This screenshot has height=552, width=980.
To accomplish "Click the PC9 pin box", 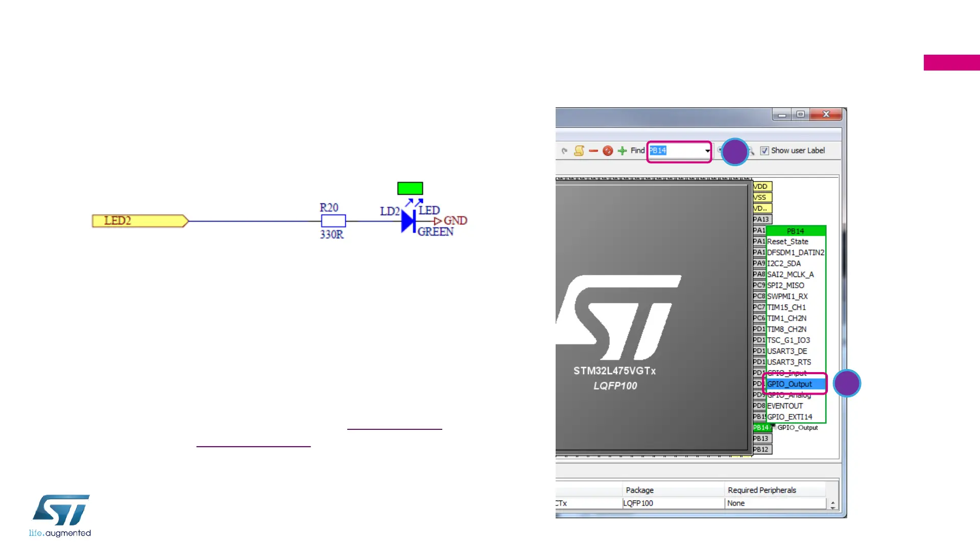I will [x=759, y=285].
